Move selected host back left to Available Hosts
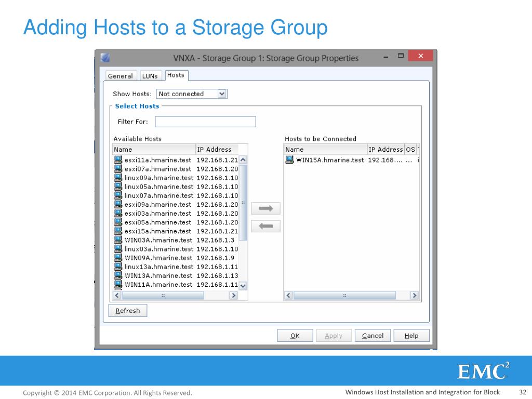This screenshot has width=532, height=399. [265, 227]
